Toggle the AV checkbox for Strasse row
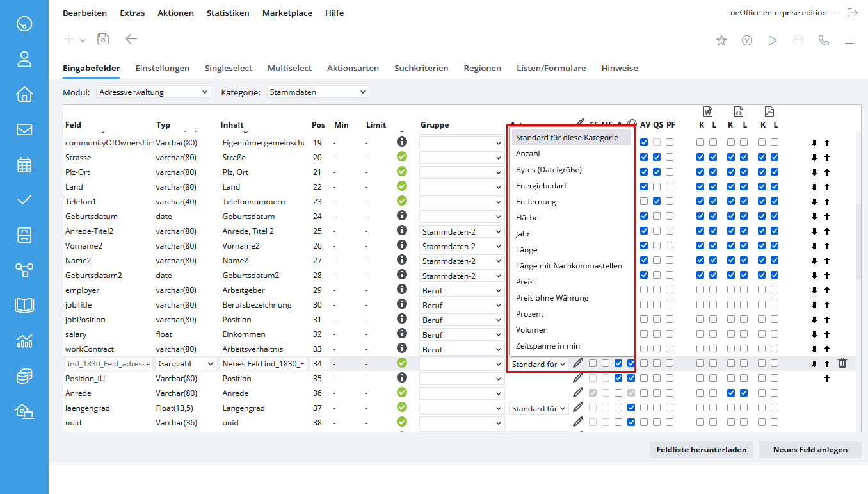868x494 pixels. pos(644,157)
